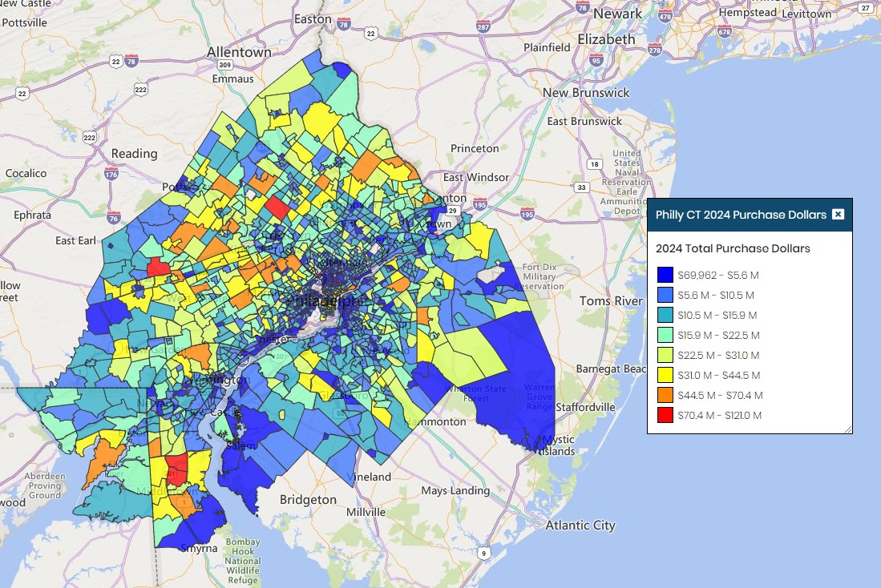Click the Princeton map label
This screenshot has width=881, height=588.
coord(475,148)
